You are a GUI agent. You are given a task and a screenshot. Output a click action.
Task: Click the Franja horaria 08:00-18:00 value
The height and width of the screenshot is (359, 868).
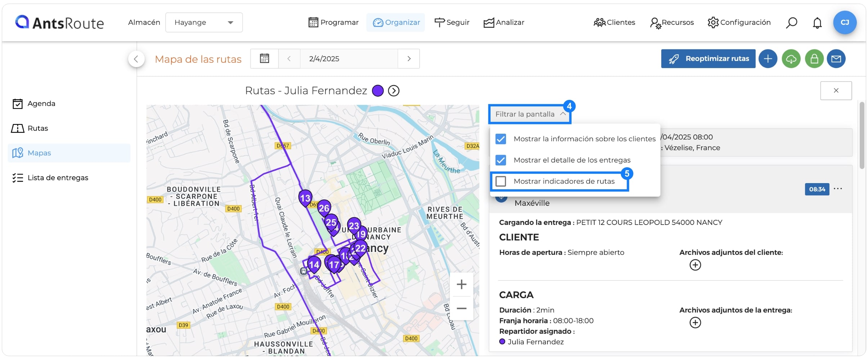coord(573,320)
